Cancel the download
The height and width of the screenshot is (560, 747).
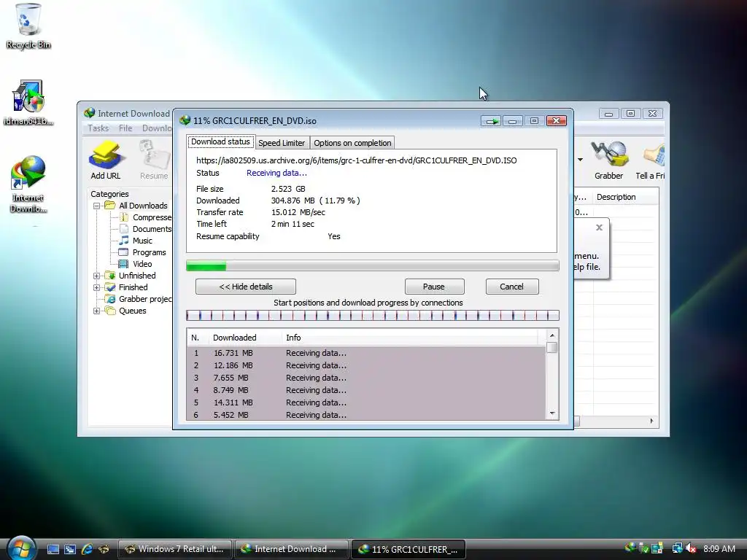pyautogui.click(x=511, y=287)
